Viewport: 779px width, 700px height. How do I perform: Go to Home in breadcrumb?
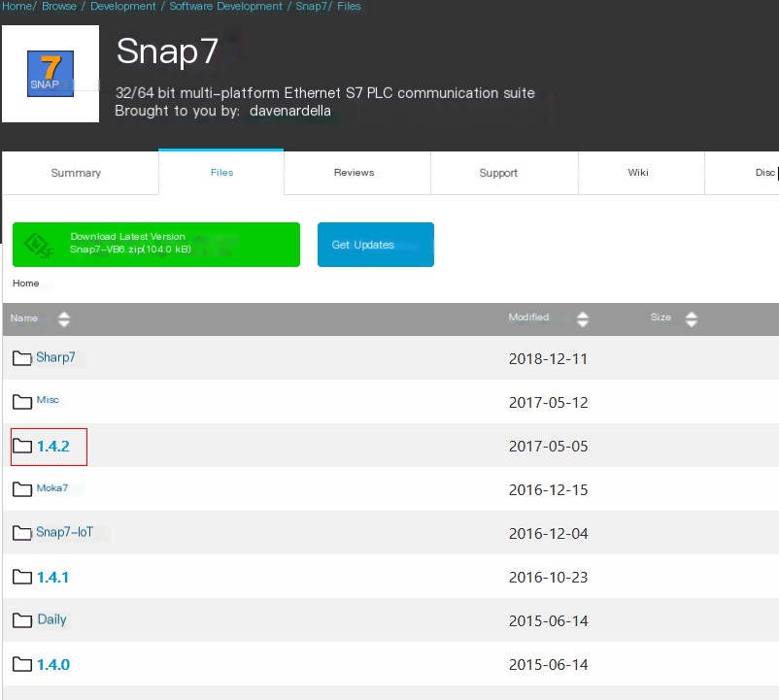pyautogui.click(x=17, y=6)
